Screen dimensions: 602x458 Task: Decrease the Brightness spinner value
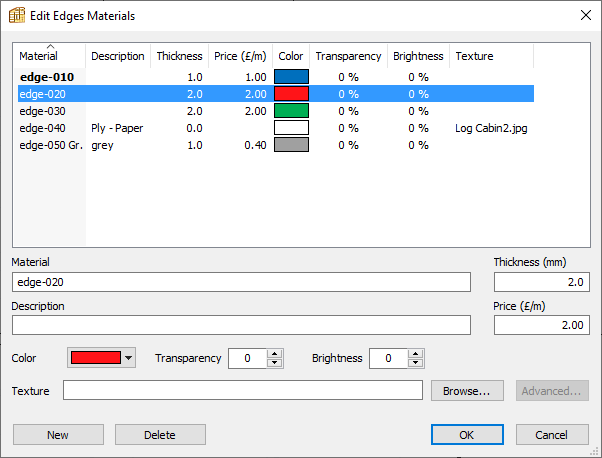[x=416, y=363]
